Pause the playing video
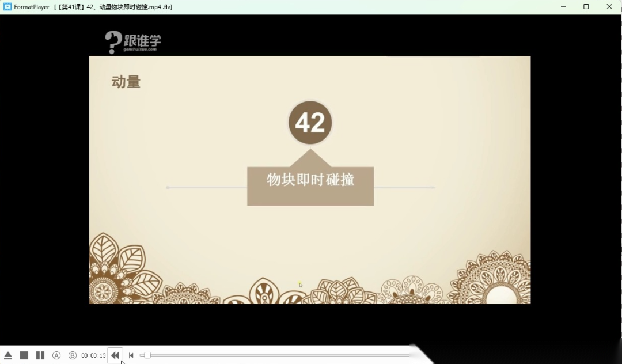The image size is (622, 364). tap(40, 355)
